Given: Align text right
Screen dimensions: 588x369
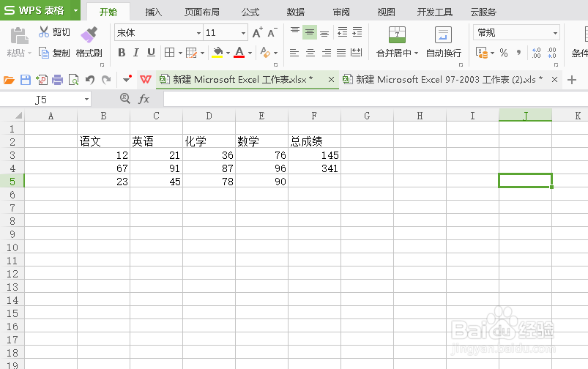Looking at the screenshot, I should click(x=327, y=53).
